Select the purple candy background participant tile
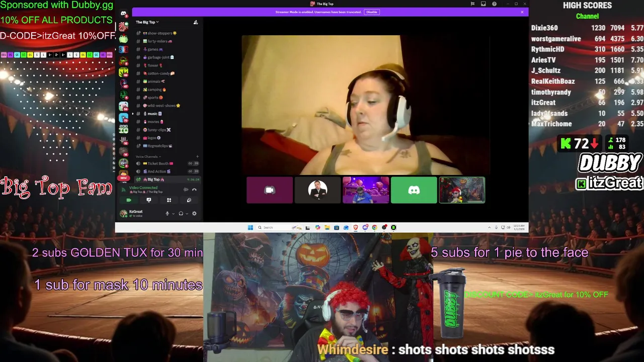Image resolution: width=644 pixels, height=362 pixels. [x=366, y=190]
